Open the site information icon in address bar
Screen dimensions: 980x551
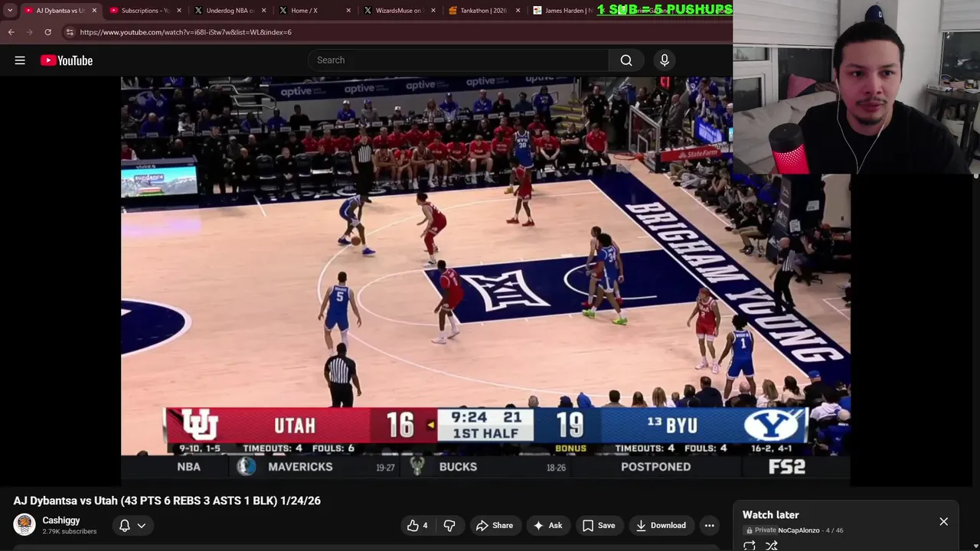coord(70,32)
